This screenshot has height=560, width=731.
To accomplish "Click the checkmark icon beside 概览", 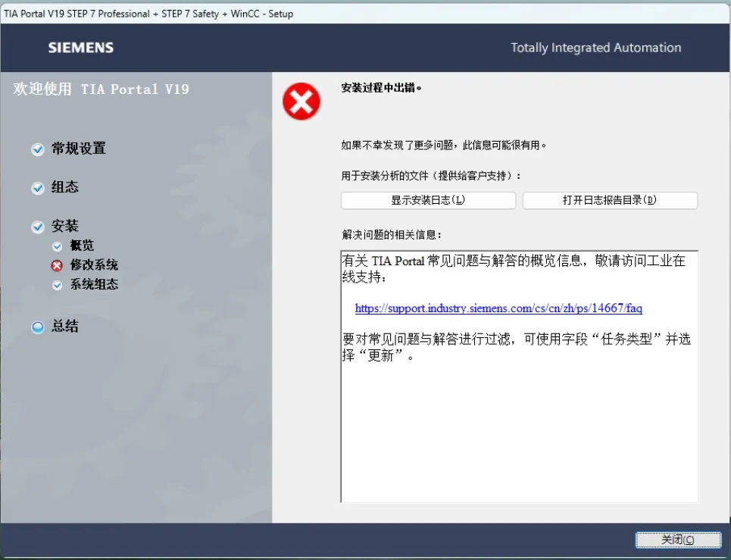I will [x=57, y=246].
